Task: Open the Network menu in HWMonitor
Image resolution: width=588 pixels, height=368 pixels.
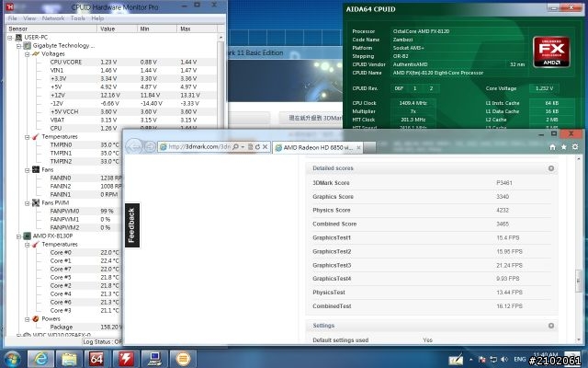Action: [x=53, y=18]
